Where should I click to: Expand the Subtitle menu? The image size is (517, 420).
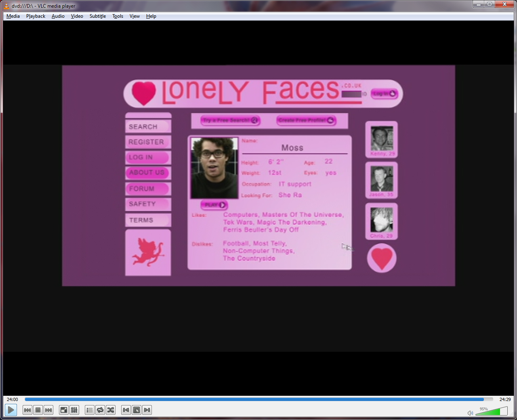tap(97, 16)
